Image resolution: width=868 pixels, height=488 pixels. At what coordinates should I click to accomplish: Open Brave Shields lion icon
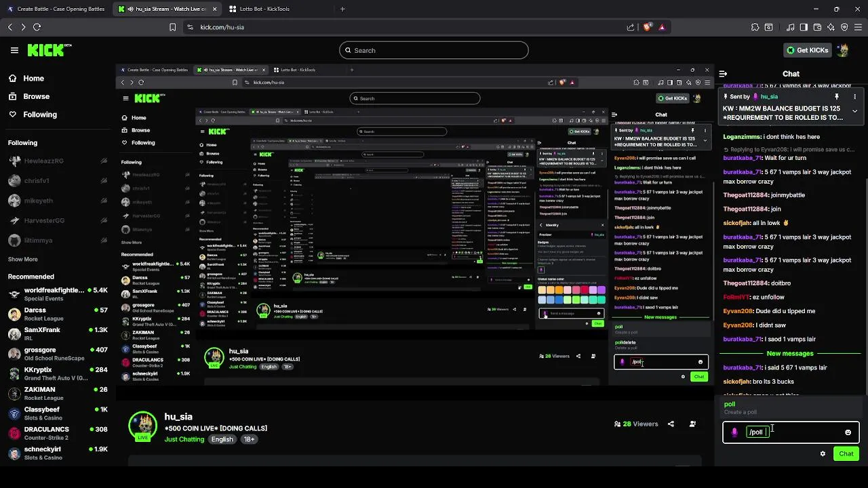(647, 27)
